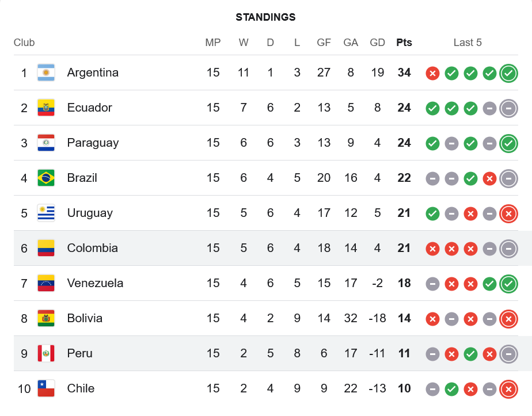Image resolution: width=532 pixels, height=416 pixels.
Task: Click Uruguay's latest loss icon
Action: point(508,213)
